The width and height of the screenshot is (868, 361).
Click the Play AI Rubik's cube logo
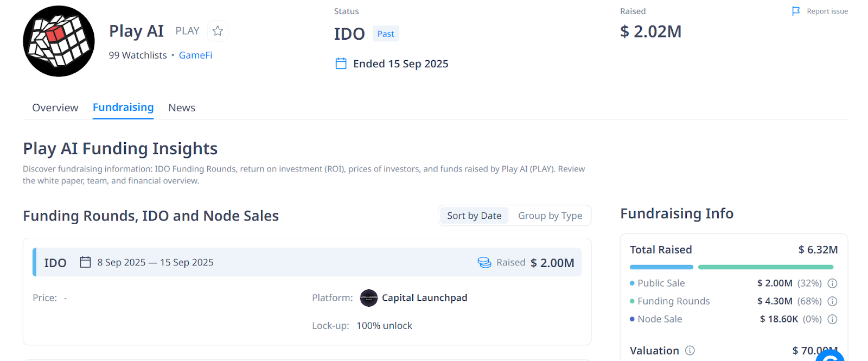coord(59,41)
